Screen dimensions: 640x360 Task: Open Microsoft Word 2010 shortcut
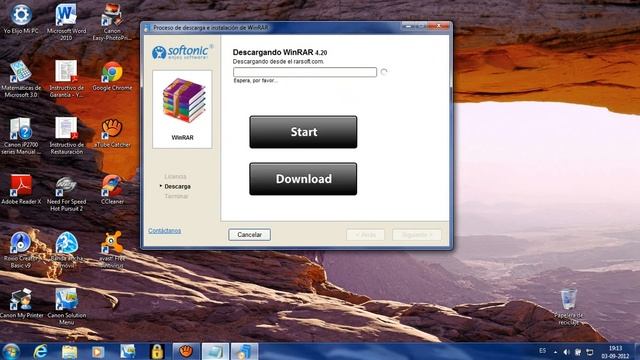[66, 21]
